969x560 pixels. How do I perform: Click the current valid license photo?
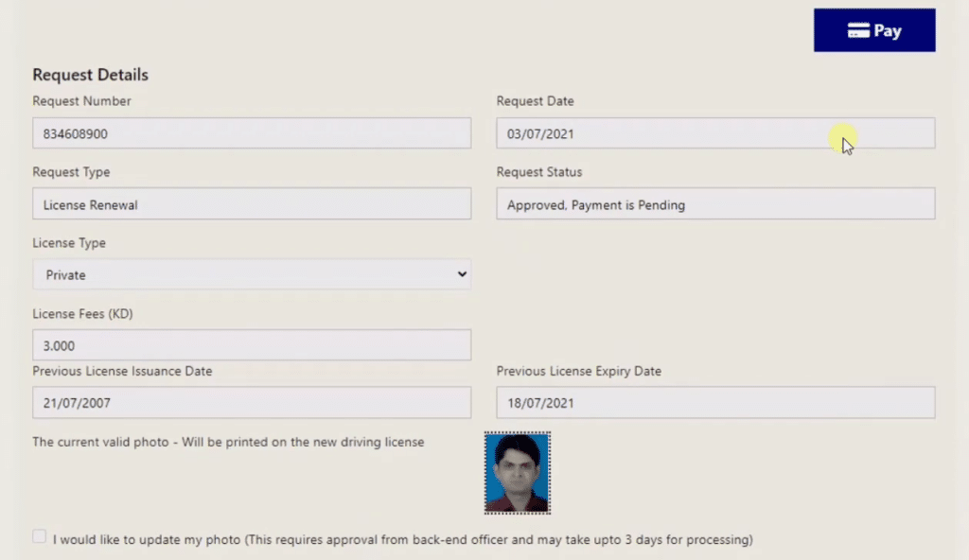[x=517, y=475]
